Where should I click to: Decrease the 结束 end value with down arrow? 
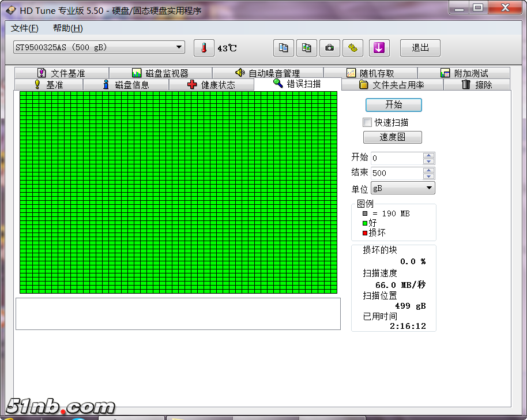(x=428, y=176)
